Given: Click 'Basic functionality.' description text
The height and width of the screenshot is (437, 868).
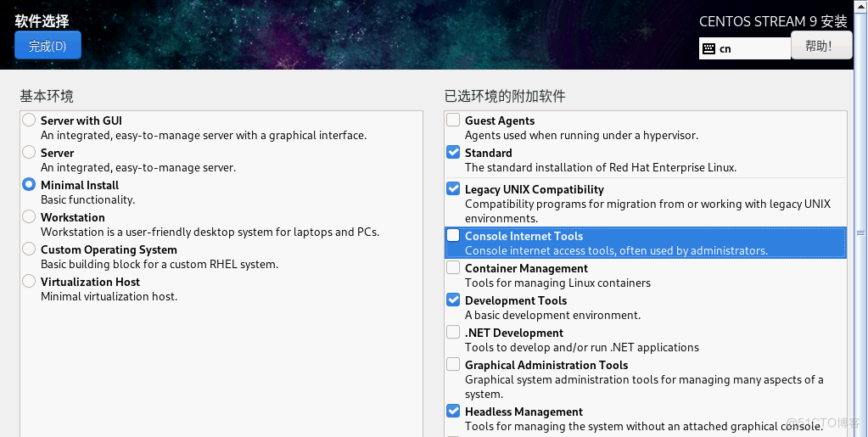Looking at the screenshot, I should coord(87,200).
